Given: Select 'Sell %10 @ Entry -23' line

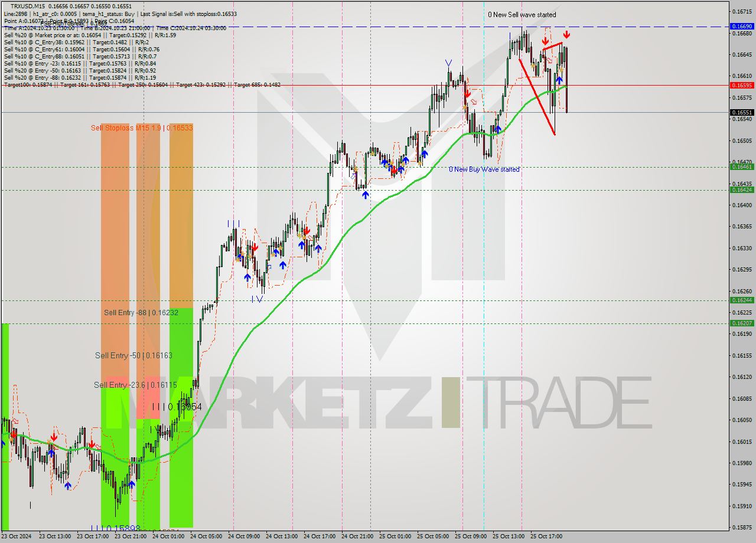Looking at the screenshot, I should pyautogui.click(x=80, y=63).
